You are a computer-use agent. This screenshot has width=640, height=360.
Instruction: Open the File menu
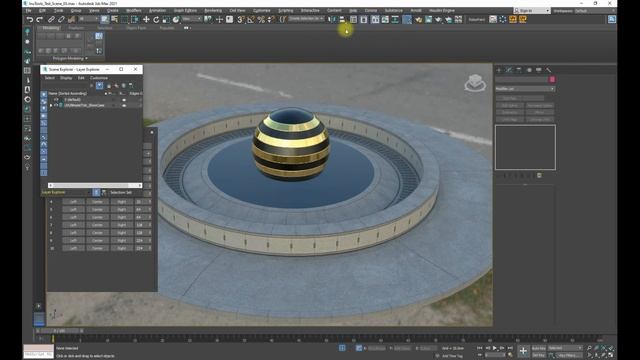[28, 11]
